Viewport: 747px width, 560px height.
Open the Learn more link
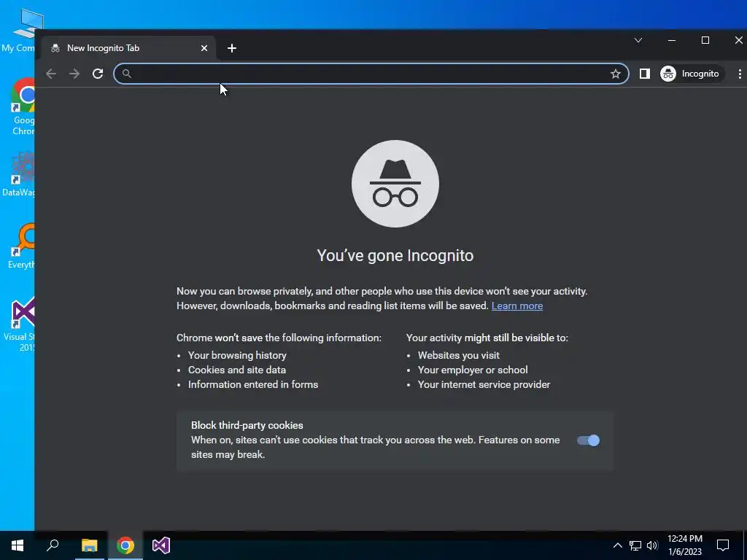pos(517,306)
